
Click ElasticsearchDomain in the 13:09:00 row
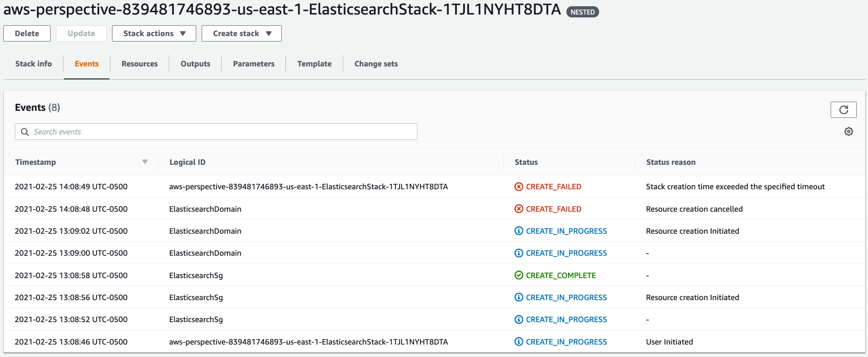pyautogui.click(x=205, y=253)
